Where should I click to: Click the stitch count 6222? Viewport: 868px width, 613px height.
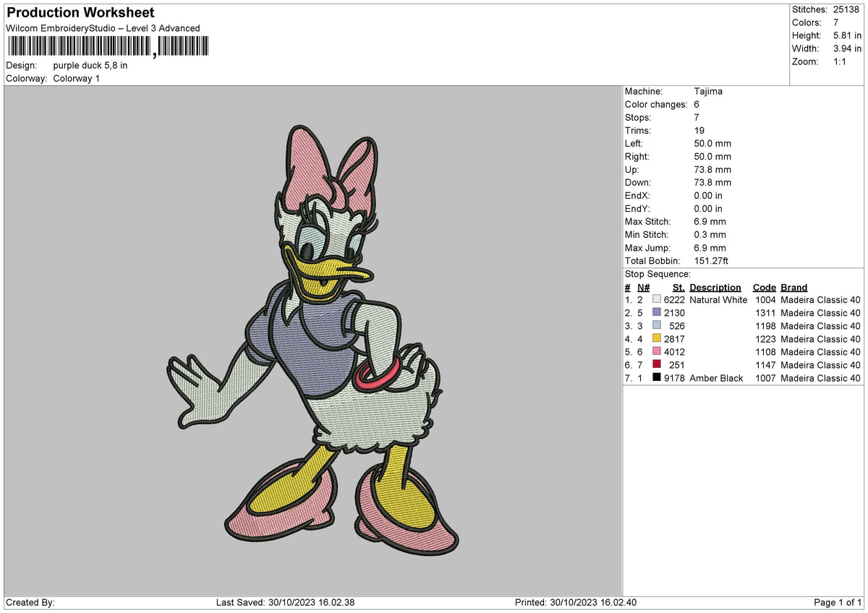point(674,300)
